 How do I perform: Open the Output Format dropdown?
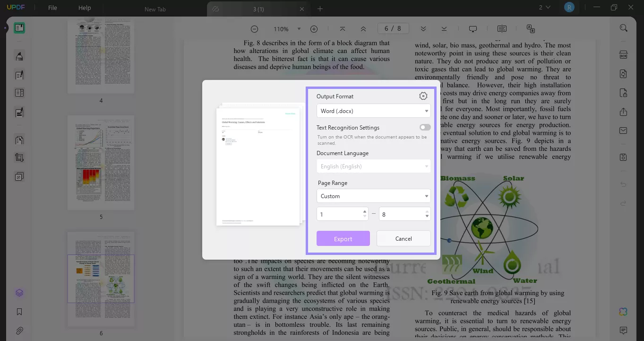click(373, 111)
